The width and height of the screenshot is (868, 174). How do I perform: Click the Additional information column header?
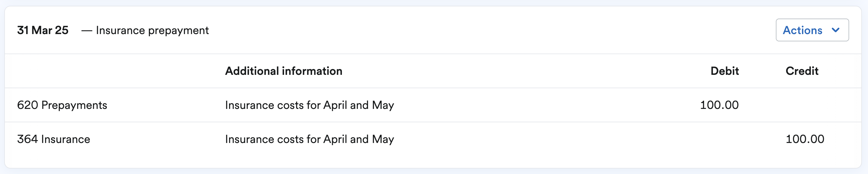tap(283, 71)
